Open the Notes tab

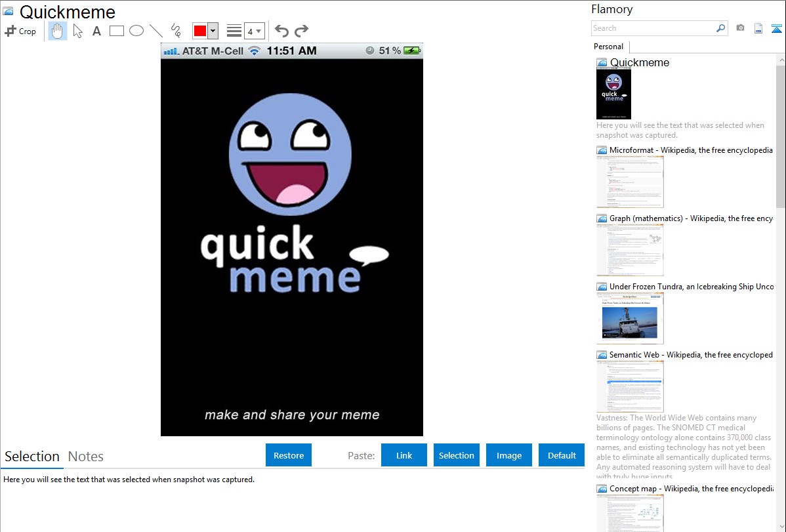(x=86, y=457)
